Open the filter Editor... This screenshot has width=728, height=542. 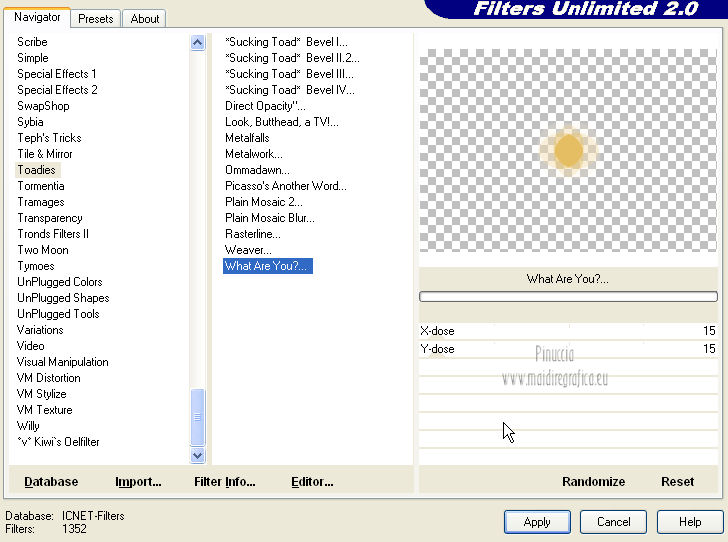coord(312,482)
